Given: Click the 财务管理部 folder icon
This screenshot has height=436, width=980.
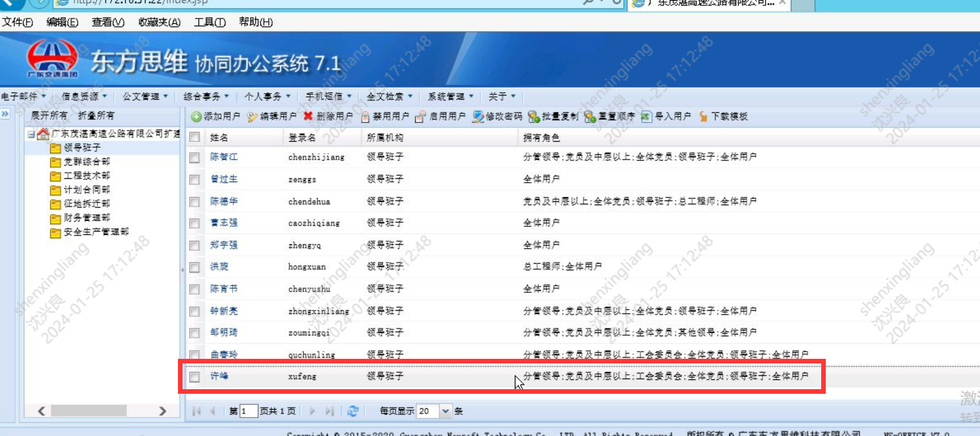Looking at the screenshot, I should point(55,218).
